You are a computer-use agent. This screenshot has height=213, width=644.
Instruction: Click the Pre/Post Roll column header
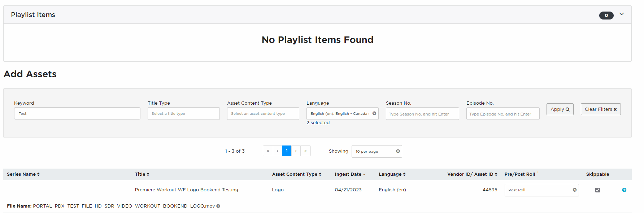tap(520, 174)
